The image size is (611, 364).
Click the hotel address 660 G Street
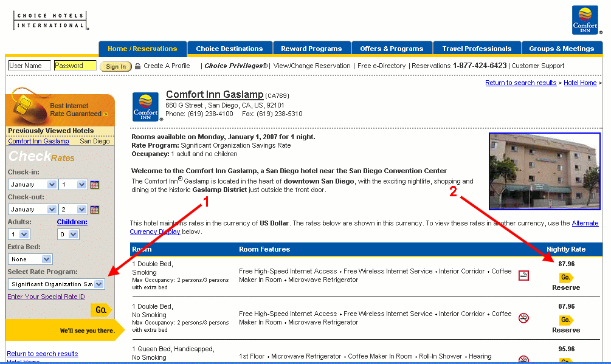(x=225, y=106)
